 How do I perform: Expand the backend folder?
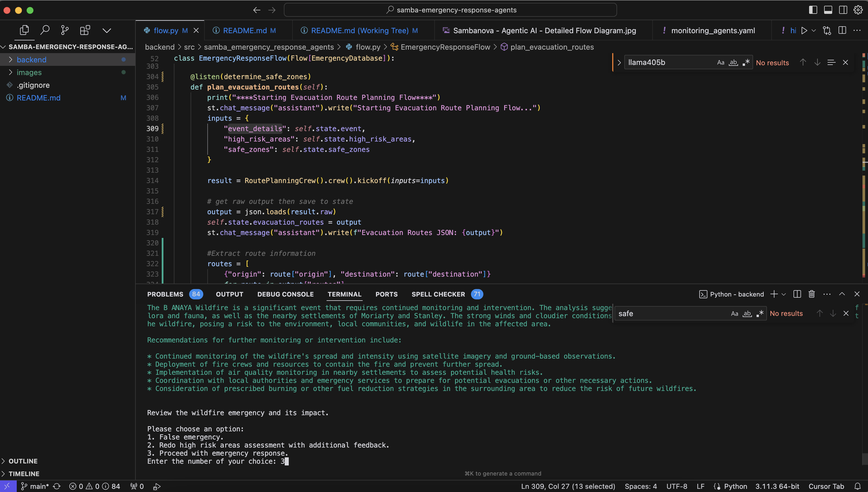31,59
